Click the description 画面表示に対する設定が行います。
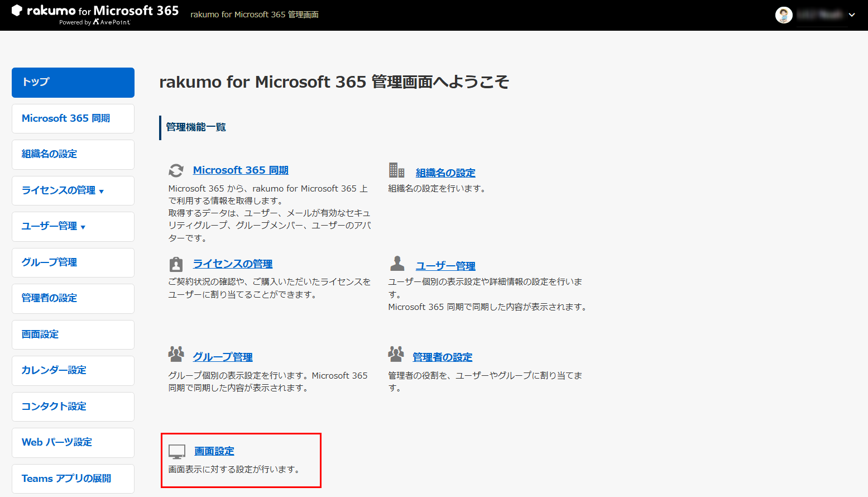 pyautogui.click(x=236, y=470)
